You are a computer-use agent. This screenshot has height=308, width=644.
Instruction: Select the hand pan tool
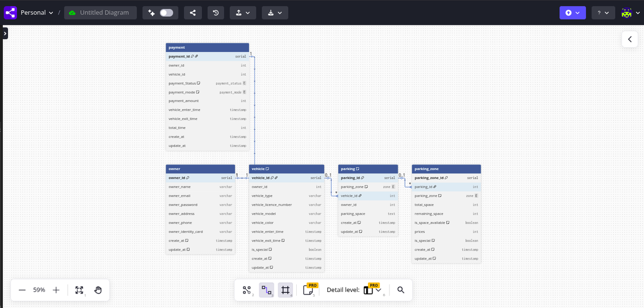tap(98, 290)
